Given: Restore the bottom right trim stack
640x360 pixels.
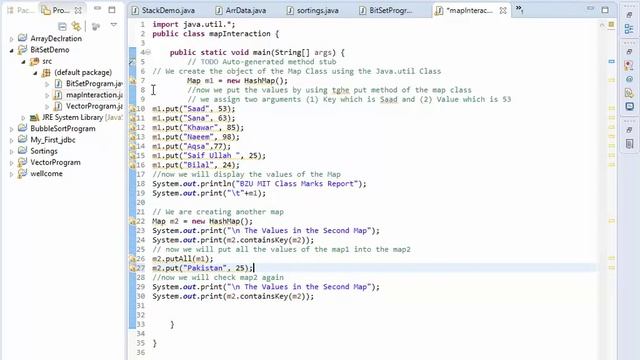Looking at the screenshot, I should tap(629, 130).
